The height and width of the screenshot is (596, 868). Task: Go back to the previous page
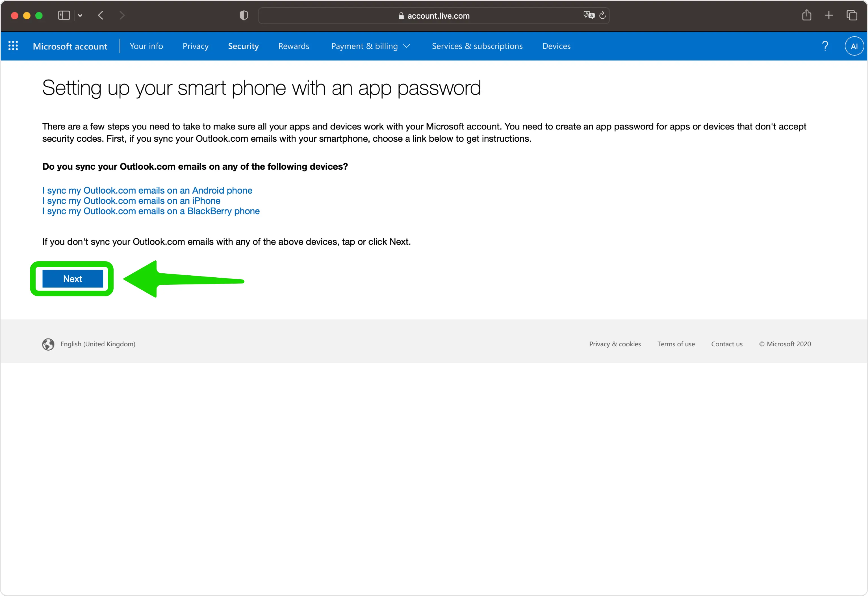[101, 15]
